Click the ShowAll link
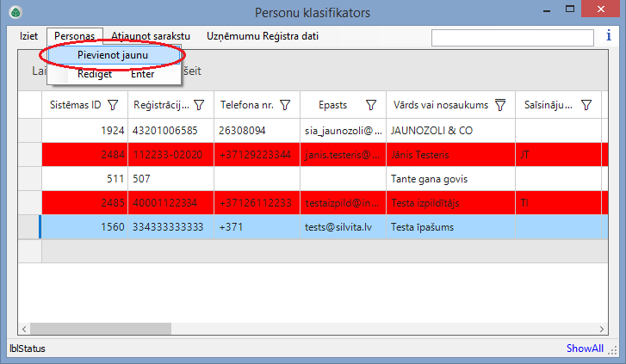The height and width of the screenshot is (364, 626). 585,349
